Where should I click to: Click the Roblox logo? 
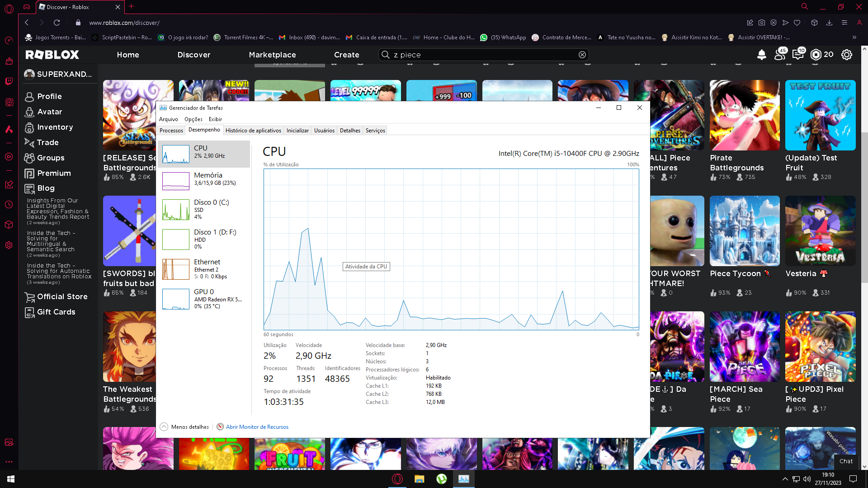click(x=52, y=55)
